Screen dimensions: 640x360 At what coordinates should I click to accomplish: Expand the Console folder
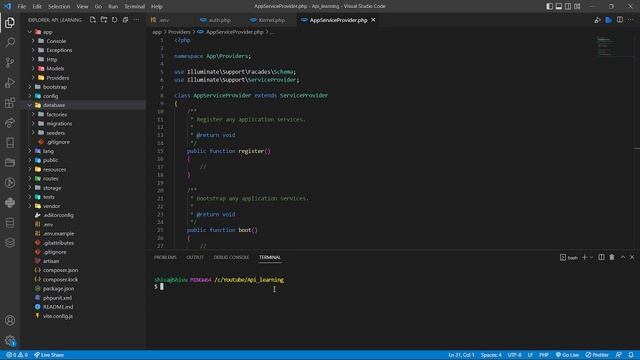point(33,41)
